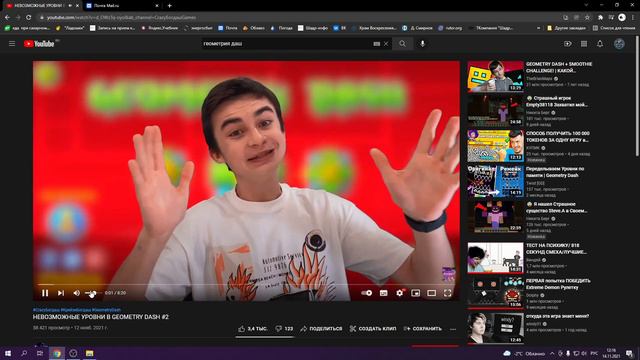640x360 pixels.
Task: Go back in browser
Action: click(x=7, y=18)
